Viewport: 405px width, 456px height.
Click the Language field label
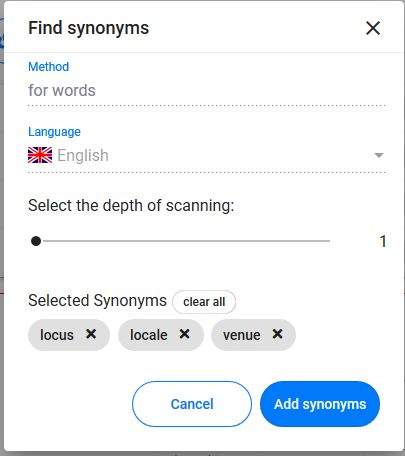(54, 132)
